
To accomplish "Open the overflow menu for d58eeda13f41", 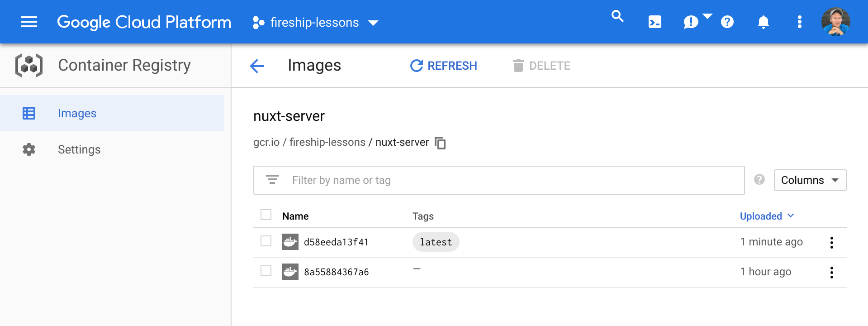I will pos(831,242).
